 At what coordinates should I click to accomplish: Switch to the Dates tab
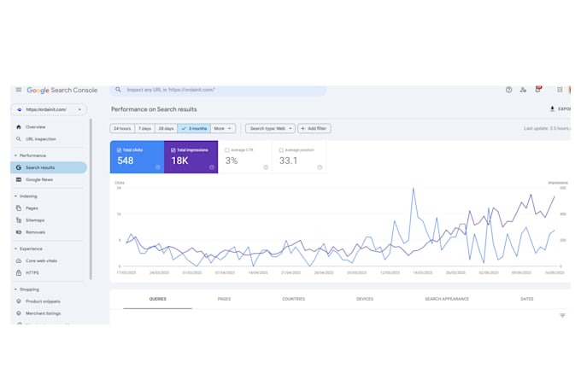pos(526,299)
